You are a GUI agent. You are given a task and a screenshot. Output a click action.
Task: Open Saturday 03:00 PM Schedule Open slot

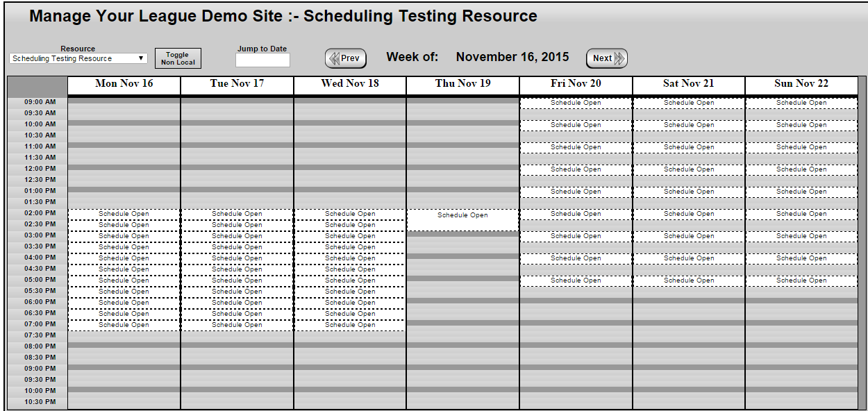point(689,236)
